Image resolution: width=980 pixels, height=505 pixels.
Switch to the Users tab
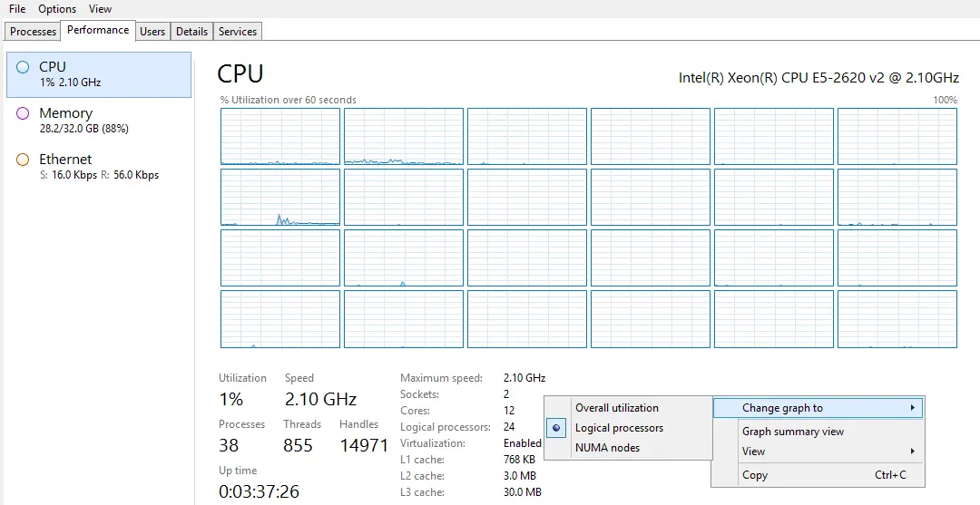[152, 31]
